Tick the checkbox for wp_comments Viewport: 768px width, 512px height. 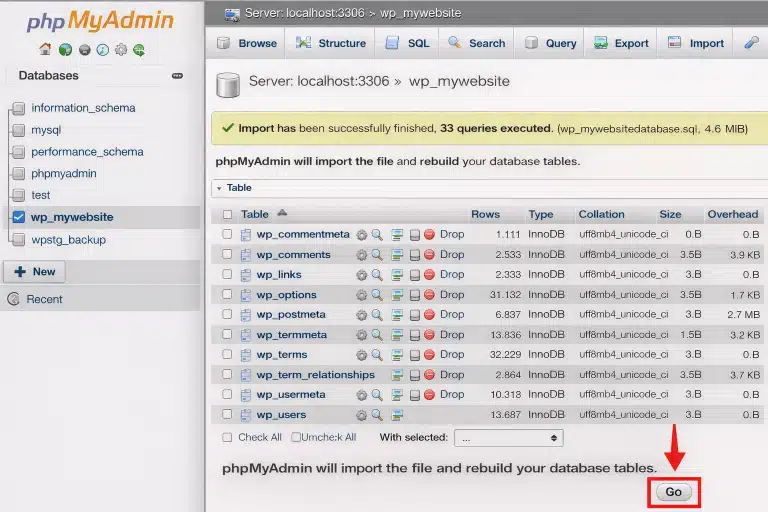click(227, 254)
